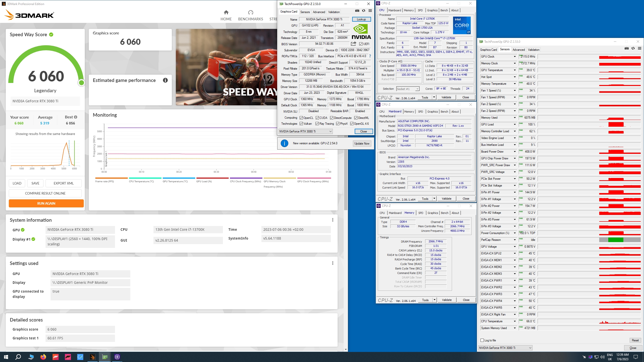Open the CPU-Z Tools dropdown arrow

pyautogui.click(x=434, y=97)
